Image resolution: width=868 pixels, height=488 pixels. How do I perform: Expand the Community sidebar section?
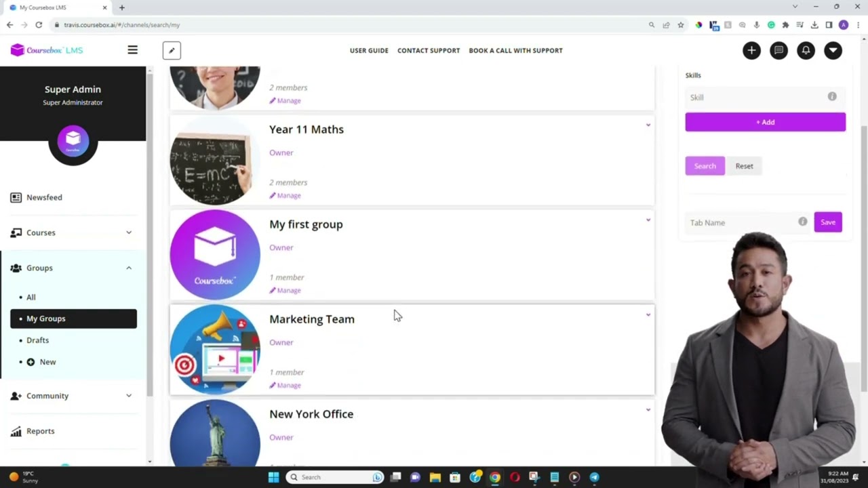tap(73, 396)
